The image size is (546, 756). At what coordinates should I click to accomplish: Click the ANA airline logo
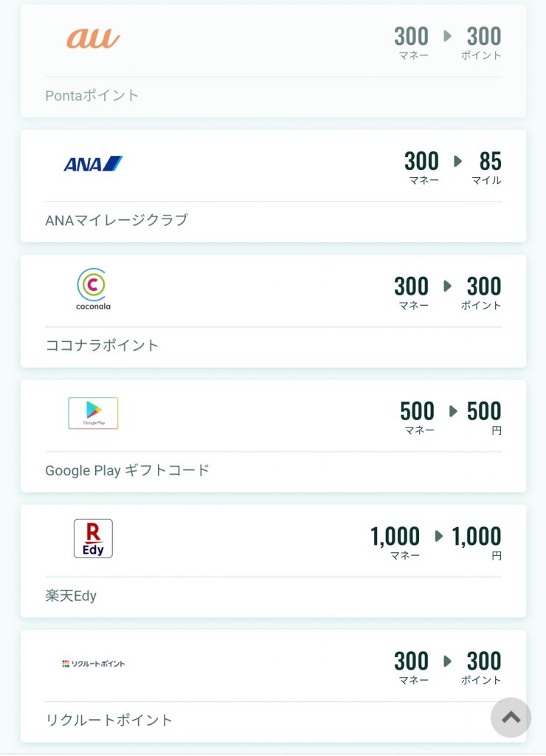(93, 164)
